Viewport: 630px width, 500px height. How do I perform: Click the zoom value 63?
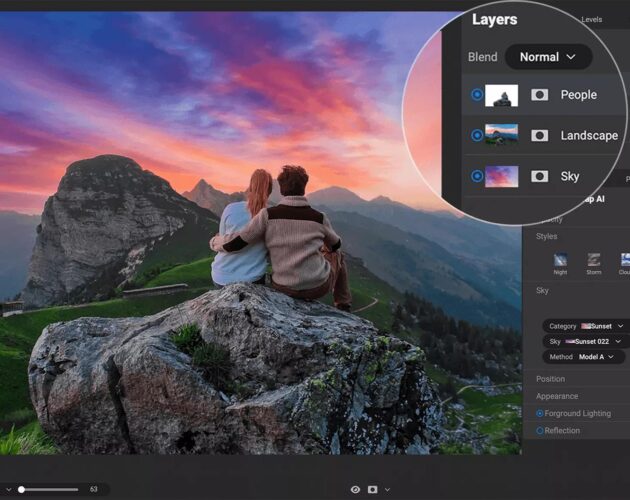point(94,489)
